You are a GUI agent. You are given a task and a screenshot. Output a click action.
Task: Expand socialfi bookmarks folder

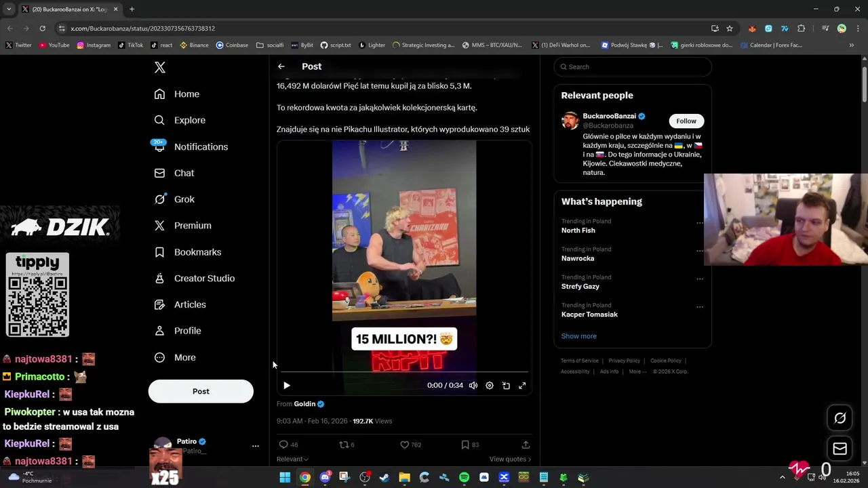[x=270, y=45]
